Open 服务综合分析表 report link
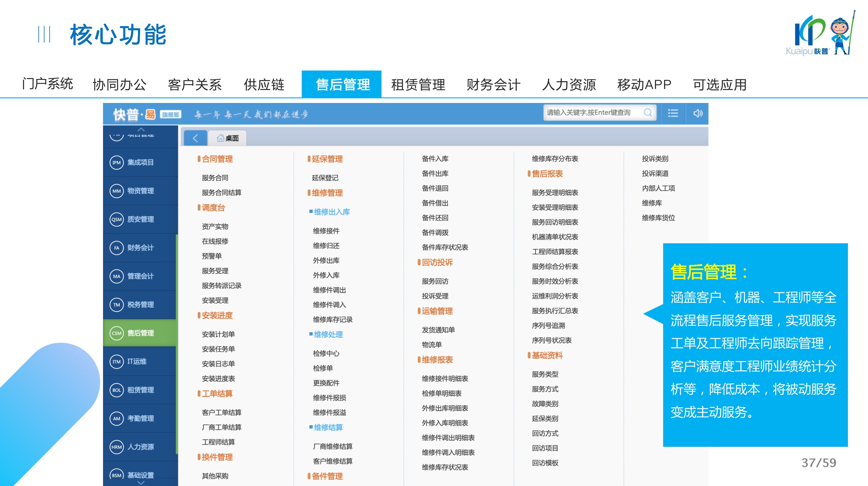 555,266
